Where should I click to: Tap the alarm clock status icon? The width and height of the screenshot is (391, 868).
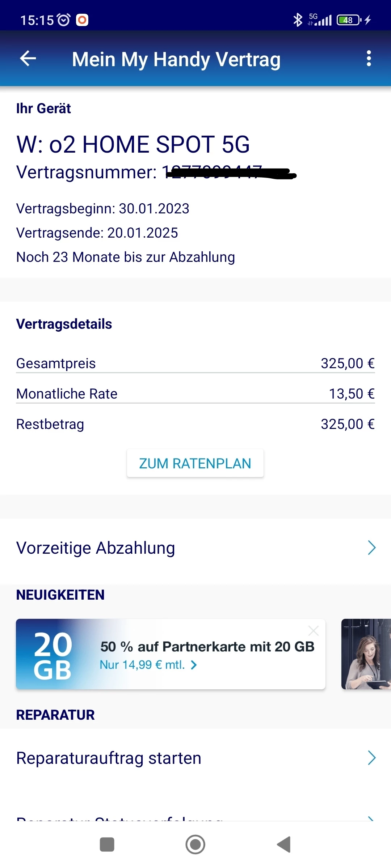pos(64,20)
